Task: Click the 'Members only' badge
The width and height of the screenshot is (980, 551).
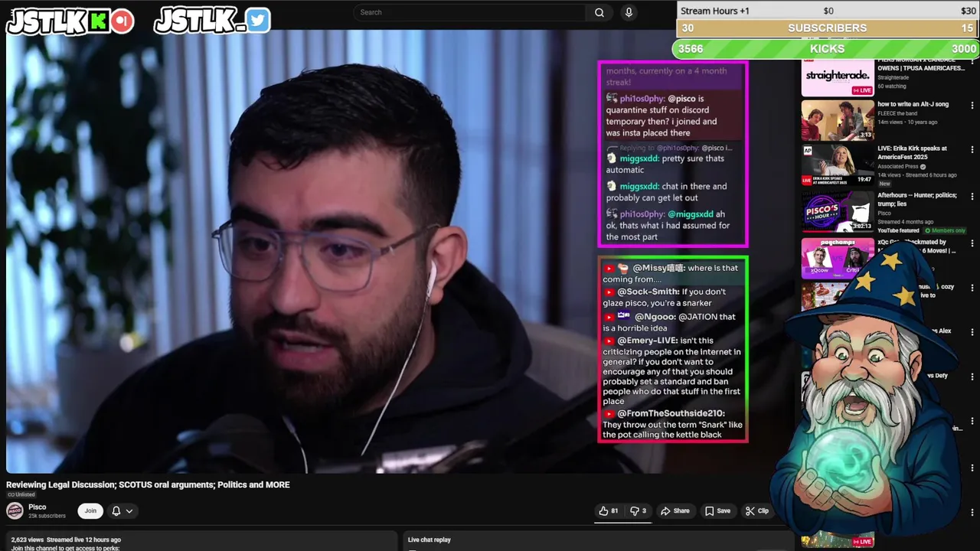Action: (946, 230)
